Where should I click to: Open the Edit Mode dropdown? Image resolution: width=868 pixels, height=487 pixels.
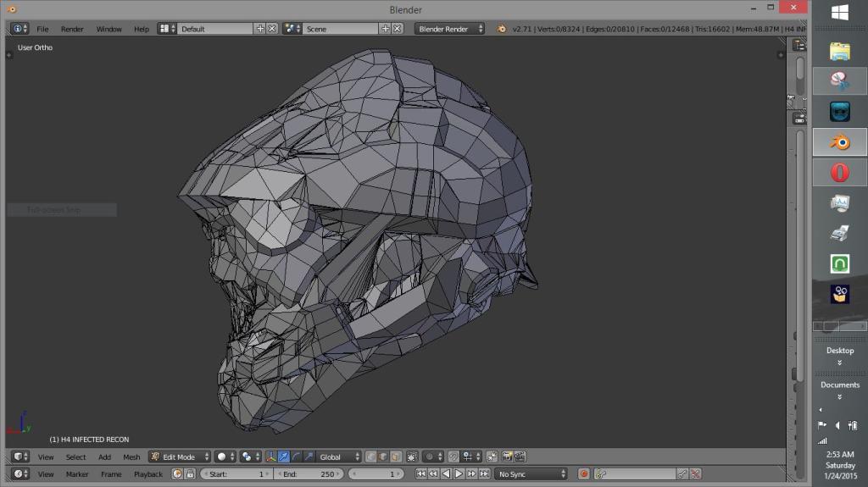[x=180, y=457]
